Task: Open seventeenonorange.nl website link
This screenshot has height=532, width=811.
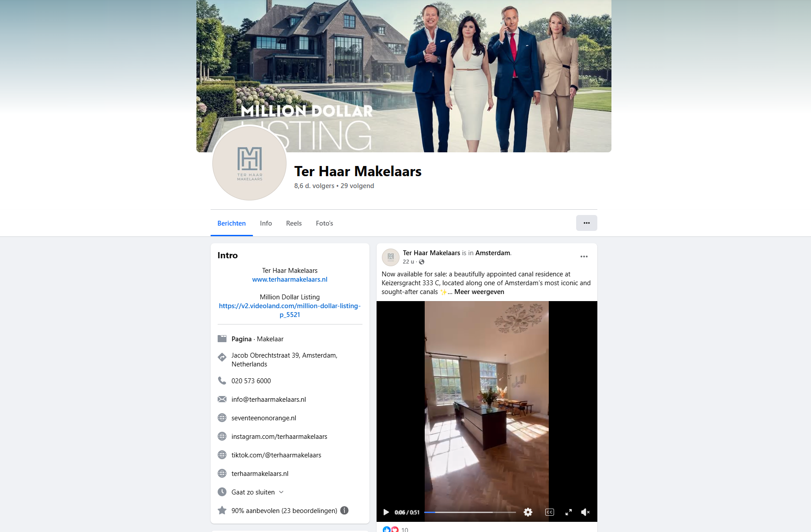Action: coord(264,418)
